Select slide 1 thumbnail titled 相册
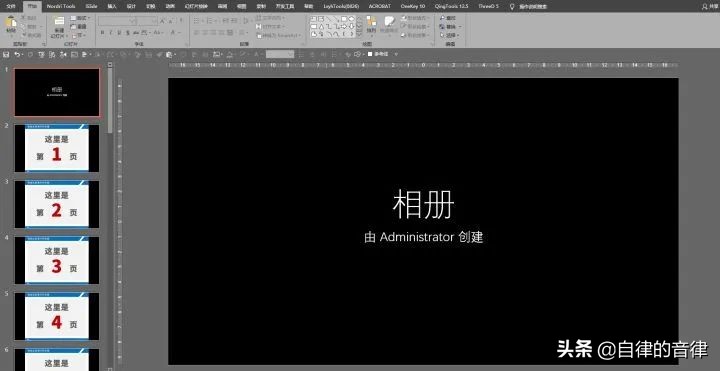The image size is (720, 371). pyautogui.click(x=57, y=92)
